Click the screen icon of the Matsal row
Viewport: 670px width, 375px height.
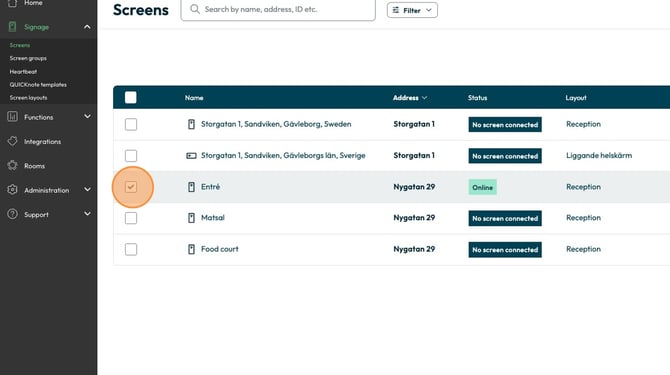coord(191,218)
